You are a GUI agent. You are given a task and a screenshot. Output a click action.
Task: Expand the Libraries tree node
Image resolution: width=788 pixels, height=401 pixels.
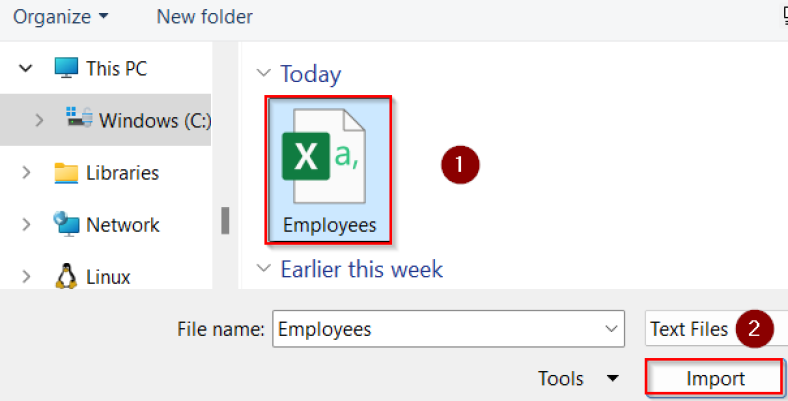pos(26,172)
